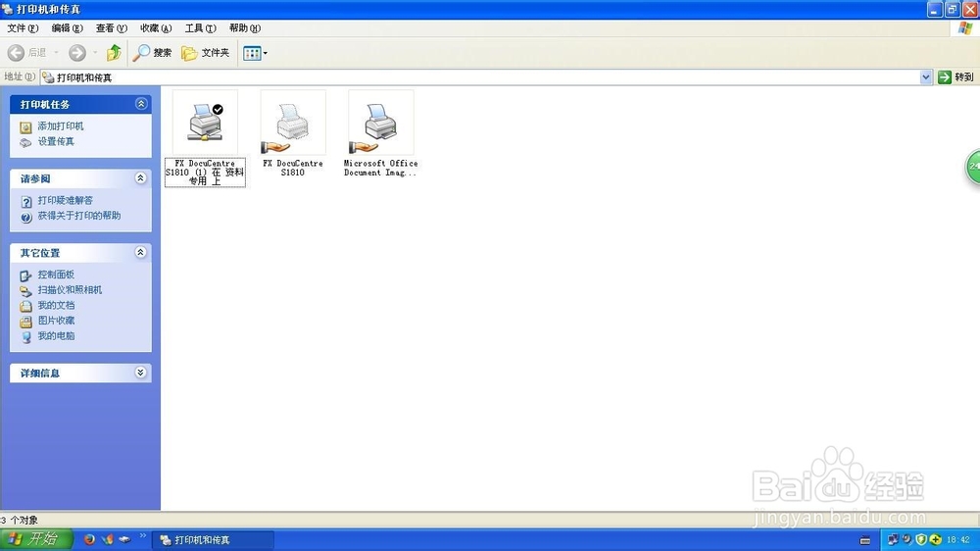Open the 工具(T) menu
Viewport: 980px width, 551px height.
[x=200, y=28]
